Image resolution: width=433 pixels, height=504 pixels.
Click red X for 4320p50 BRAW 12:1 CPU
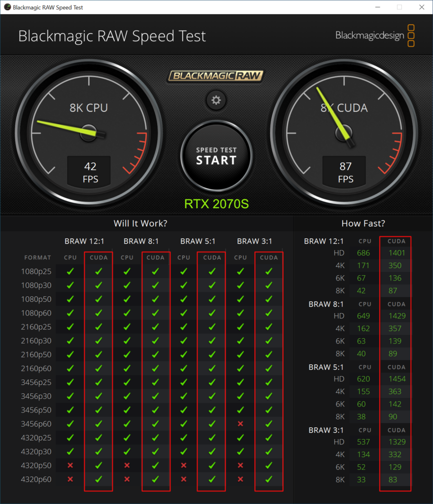click(70, 465)
